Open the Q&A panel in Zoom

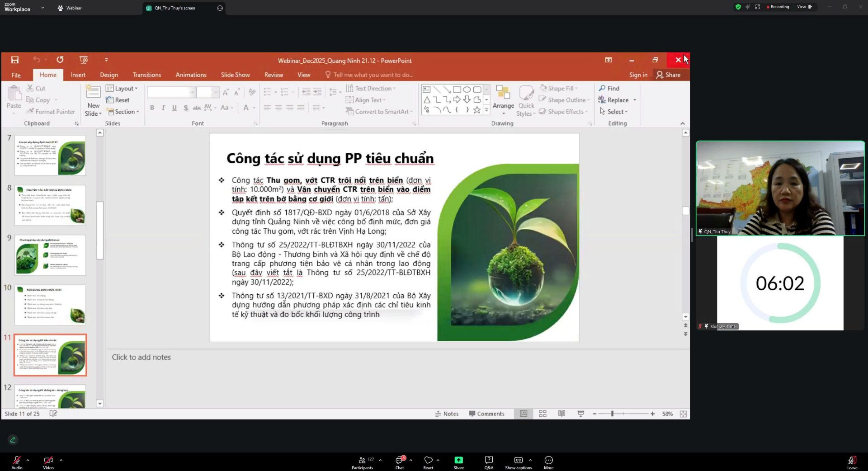[x=488, y=461]
